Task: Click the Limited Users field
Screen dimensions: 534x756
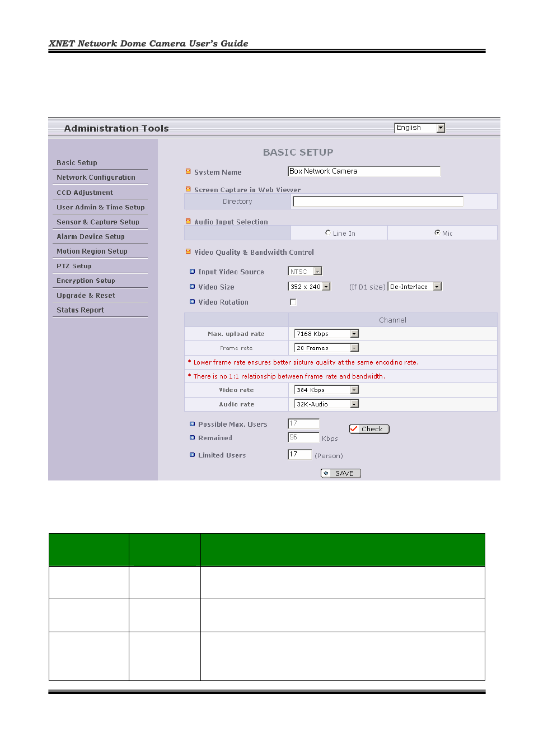Action: point(299,455)
